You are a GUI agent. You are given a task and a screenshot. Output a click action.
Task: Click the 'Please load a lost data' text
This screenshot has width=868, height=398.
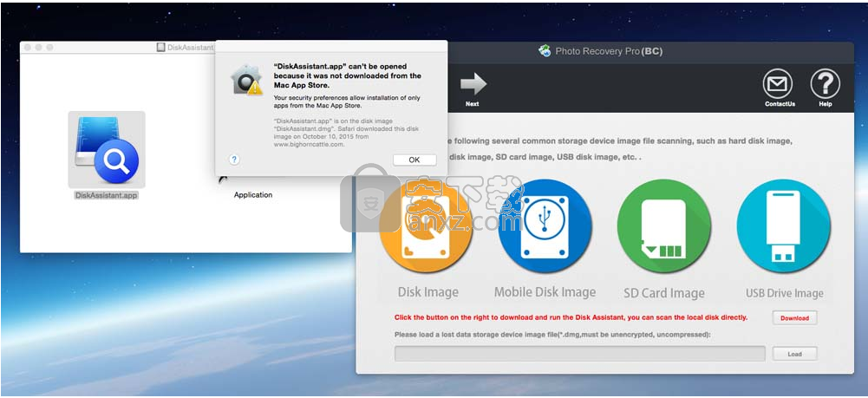pyautogui.click(x=551, y=335)
